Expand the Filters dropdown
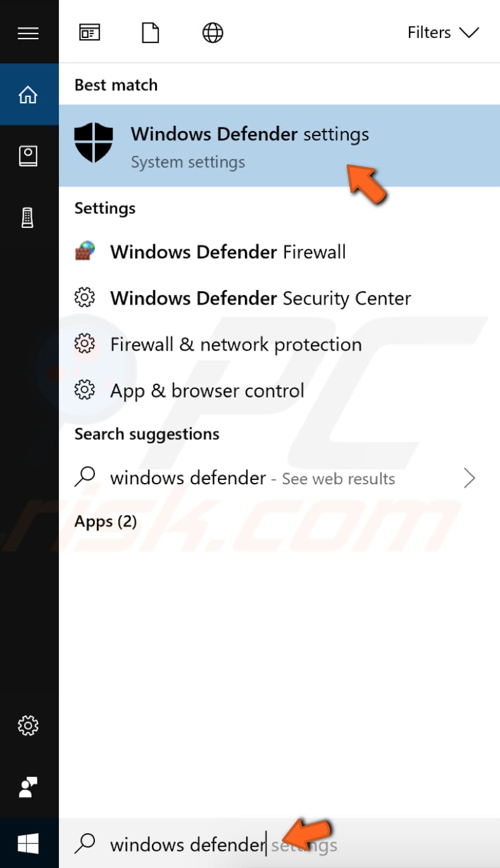This screenshot has height=868, width=500. pyautogui.click(x=443, y=32)
